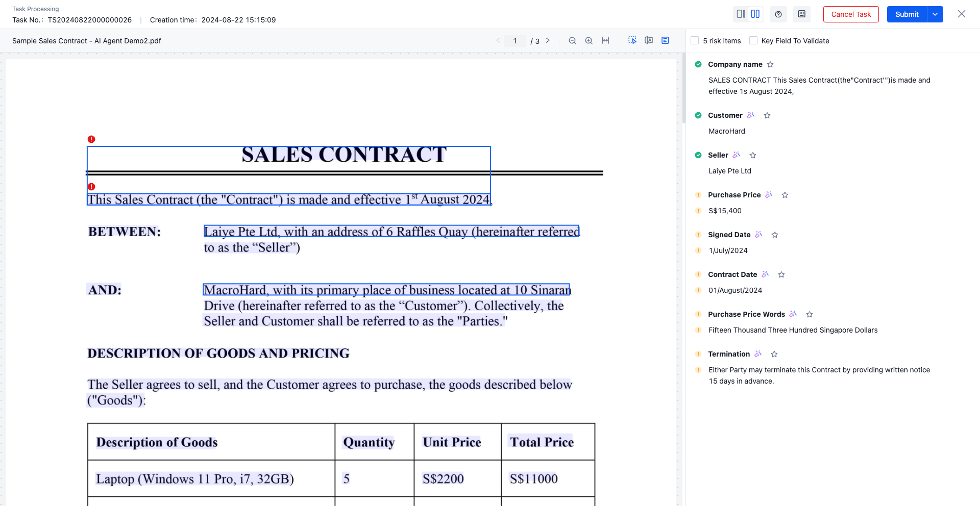Star the Termination field
Image resolution: width=980 pixels, height=506 pixels.
click(x=774, y=354)
